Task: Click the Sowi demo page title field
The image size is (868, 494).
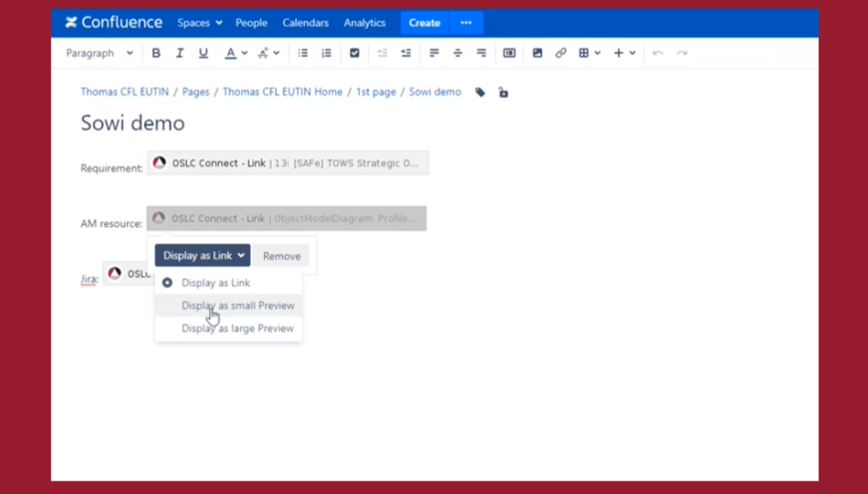Action: click(133, 123)
